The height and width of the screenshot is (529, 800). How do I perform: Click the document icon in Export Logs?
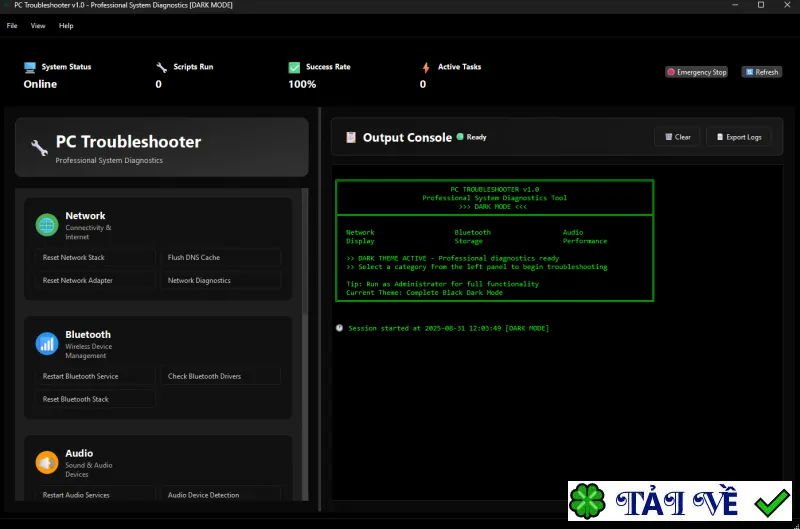[720, 137]
